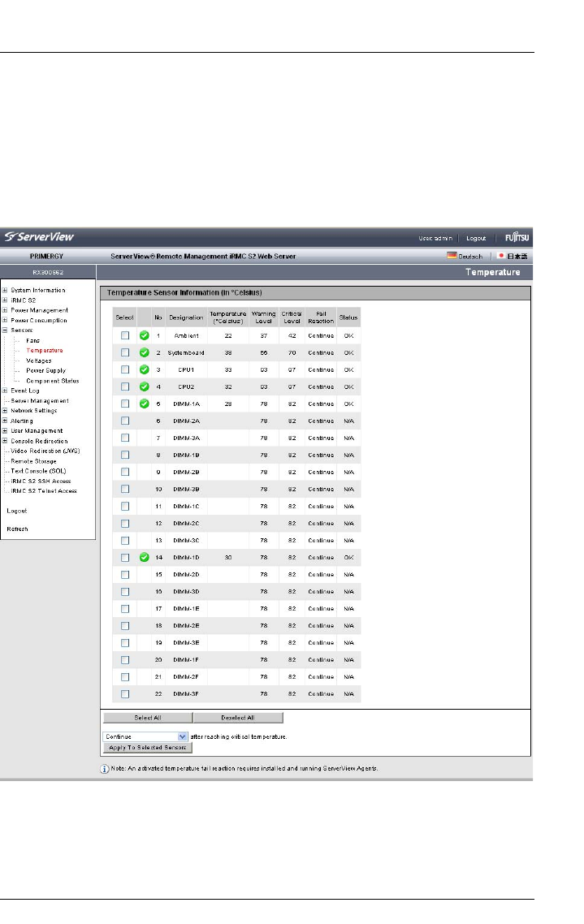Viewport: 584px width, 924px height.
Task: Expand User Management tree node
Action: (5, 431)
